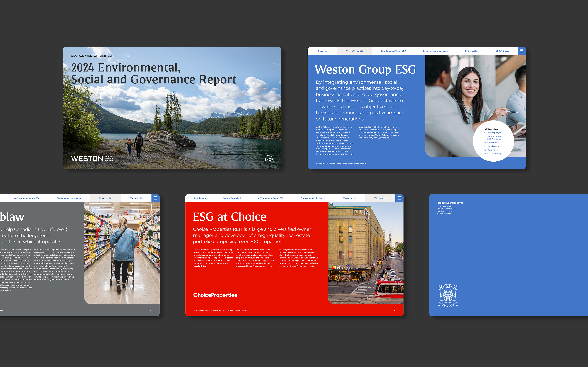Viewport: 588px width, 367px height.
Task: Click the Choice Properties' website link
Action: pyautogui.click(x=301, y=266)
